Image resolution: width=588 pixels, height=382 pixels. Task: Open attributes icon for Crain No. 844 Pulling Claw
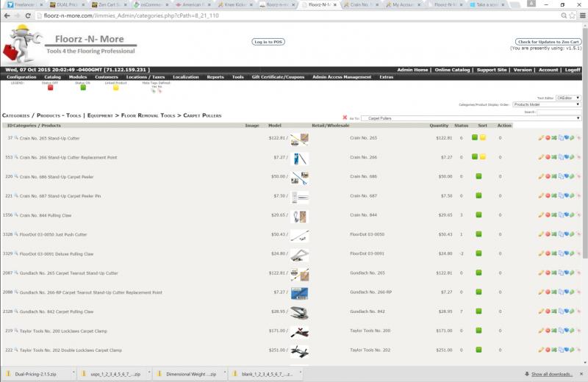pos(567,215)
